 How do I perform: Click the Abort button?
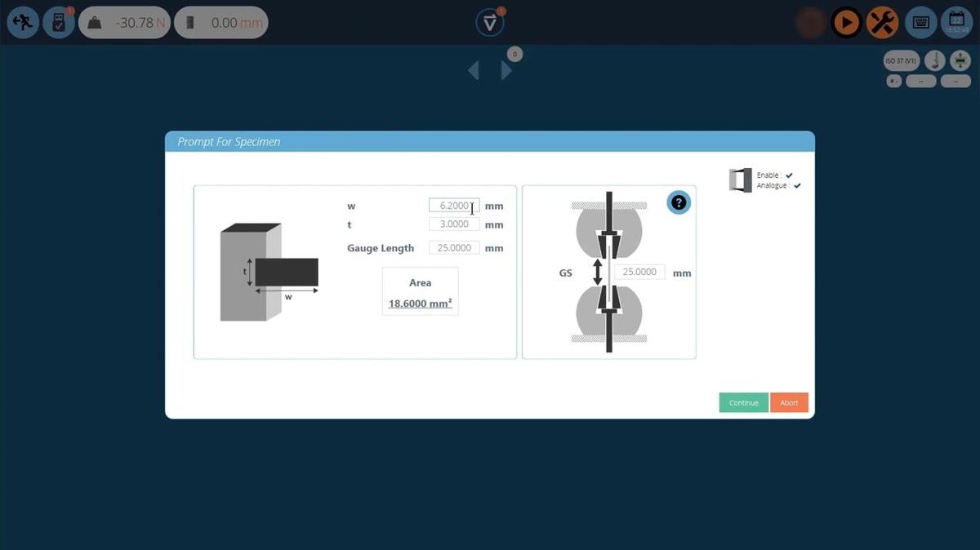[789, 403]
